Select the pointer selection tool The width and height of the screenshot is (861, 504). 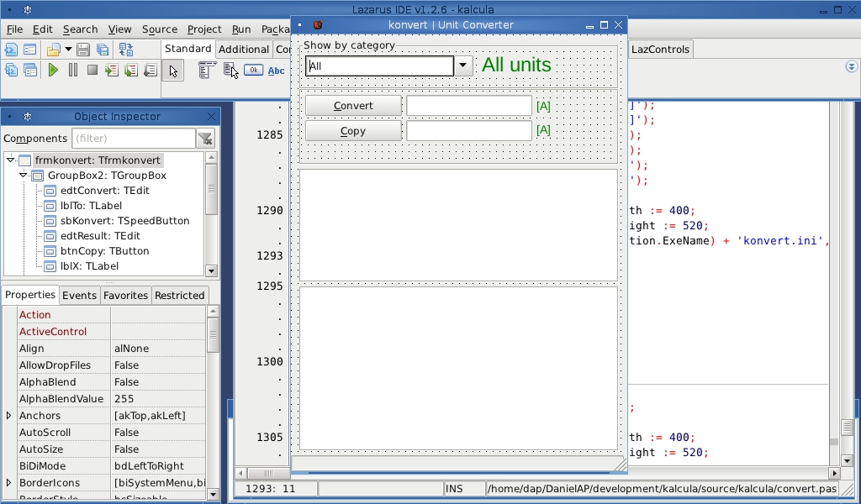173,71
